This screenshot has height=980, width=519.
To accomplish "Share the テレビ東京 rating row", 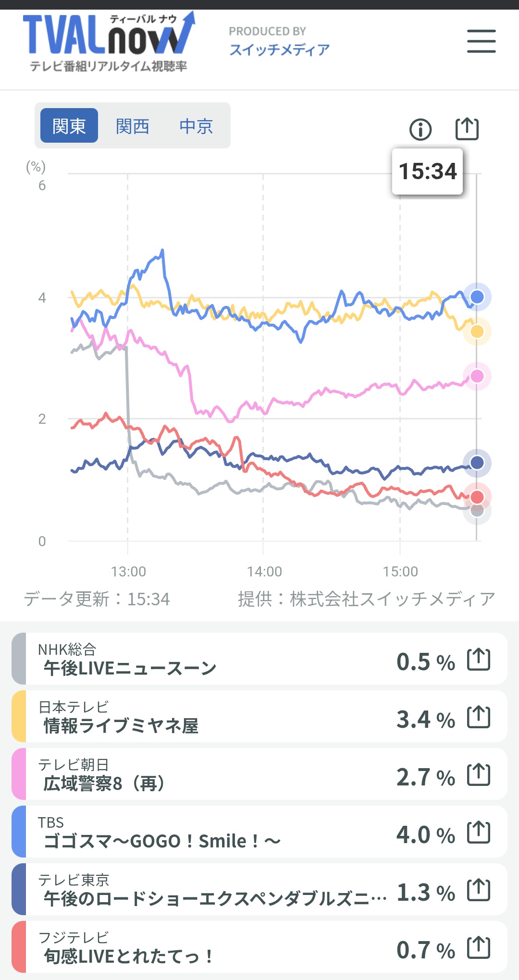I will pyautogui.click(x=479, y=890).
